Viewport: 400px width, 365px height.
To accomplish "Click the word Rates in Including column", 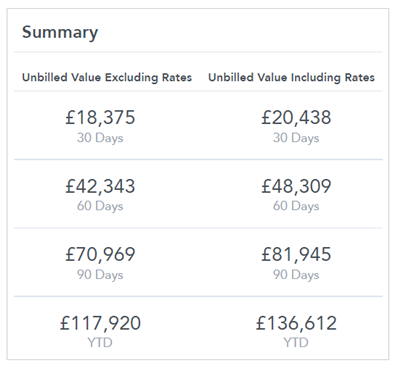I will click(360, 77).
